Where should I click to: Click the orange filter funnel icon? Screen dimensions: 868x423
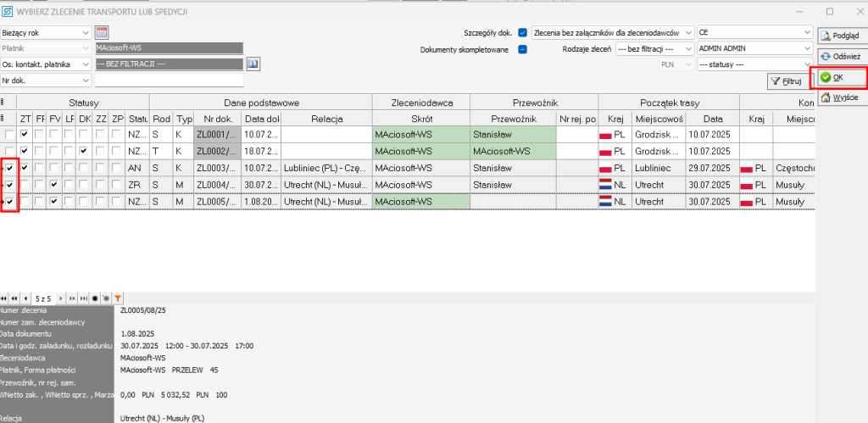[118, 298]
